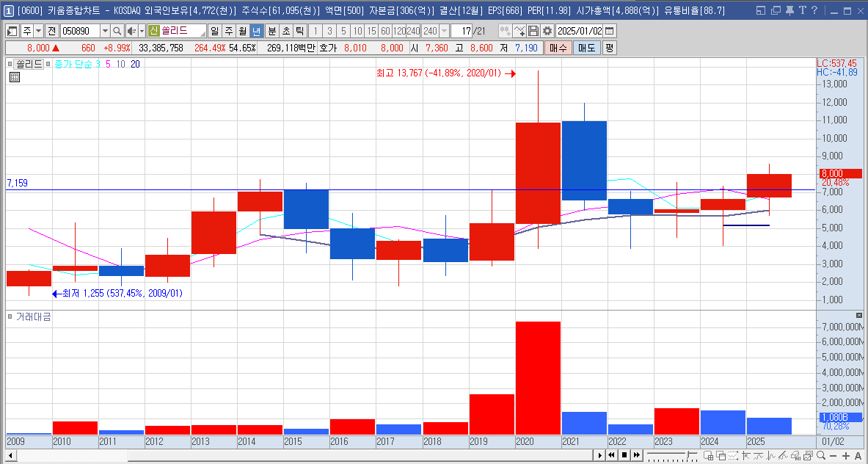Screen dimensions: 868x464
Task: Toggle the small square before 종가 단순 label
Action: (48, 64)
